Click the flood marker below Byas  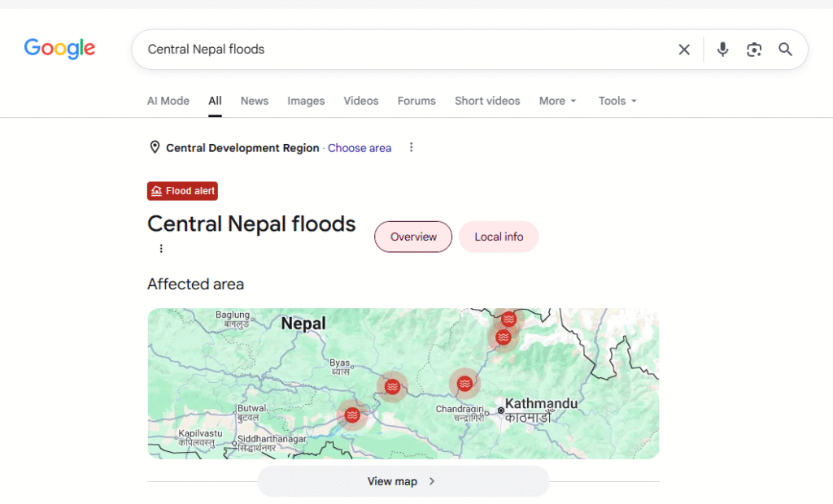[393, 387]
